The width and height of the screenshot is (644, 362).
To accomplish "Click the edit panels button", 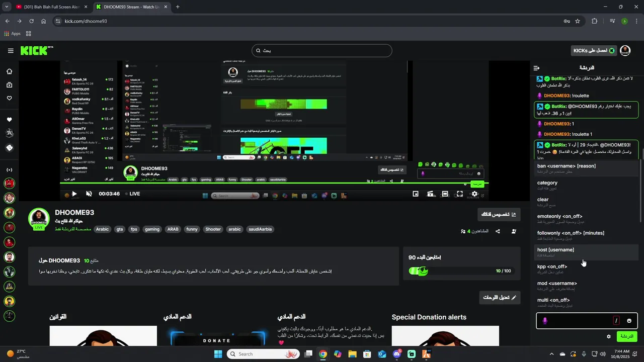I will click(x=499, y=297).
